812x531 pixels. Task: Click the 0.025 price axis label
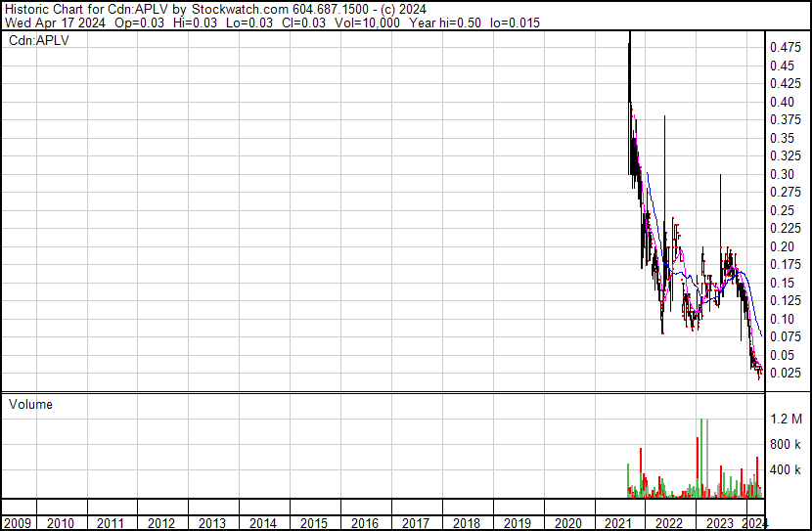tap(786, 373)
